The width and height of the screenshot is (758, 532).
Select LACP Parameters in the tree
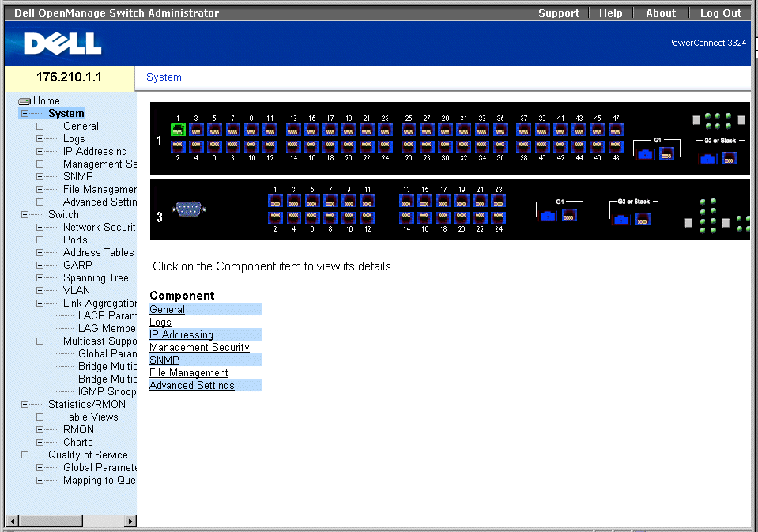click(x=107, y=316)
